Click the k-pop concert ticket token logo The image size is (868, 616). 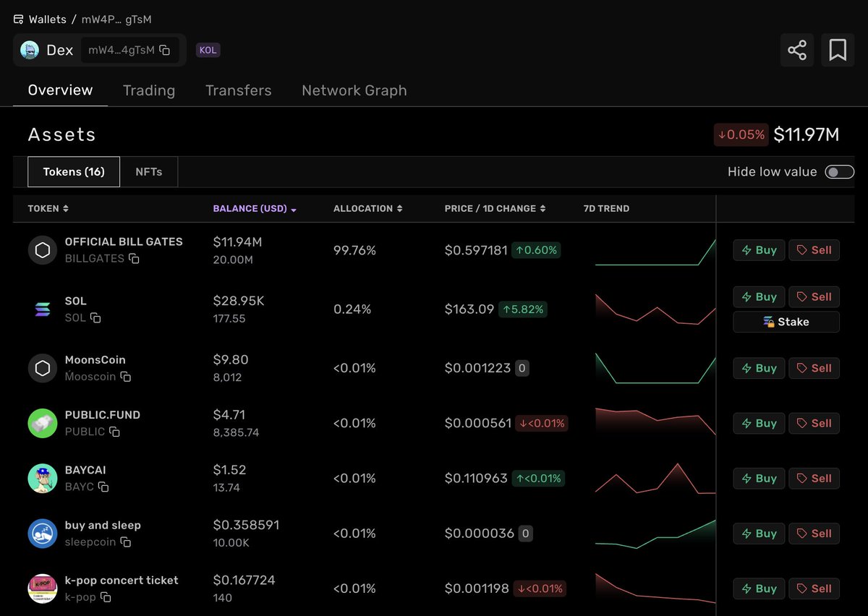click(43, 589)
